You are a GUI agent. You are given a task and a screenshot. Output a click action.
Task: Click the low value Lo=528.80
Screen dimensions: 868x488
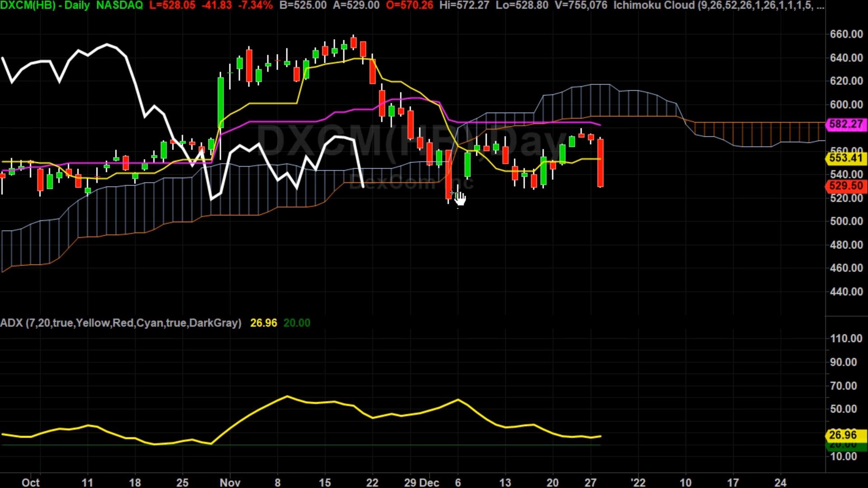pyautogui.click(x=522, y=5)
